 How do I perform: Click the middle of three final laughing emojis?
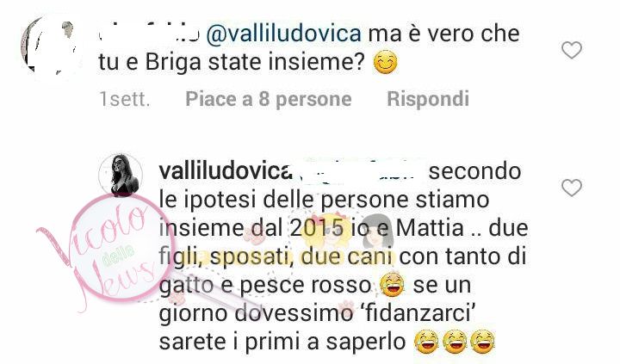[x=455, y=342]
